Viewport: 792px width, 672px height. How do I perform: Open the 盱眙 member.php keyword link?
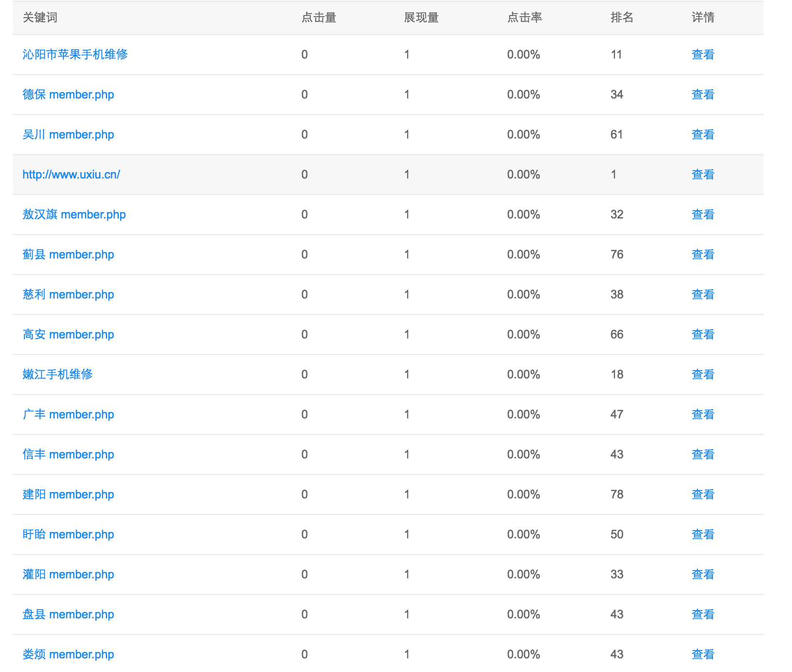pos(68,534)
